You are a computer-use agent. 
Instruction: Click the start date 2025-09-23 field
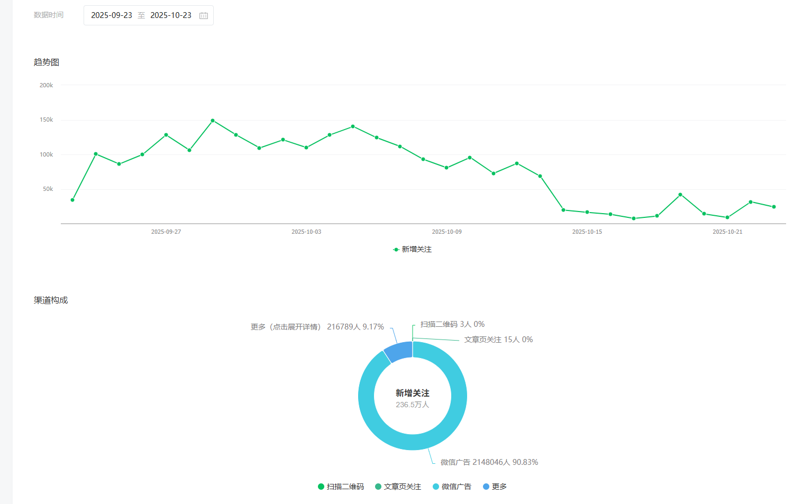pyautogui.click(x=112, y=15)
